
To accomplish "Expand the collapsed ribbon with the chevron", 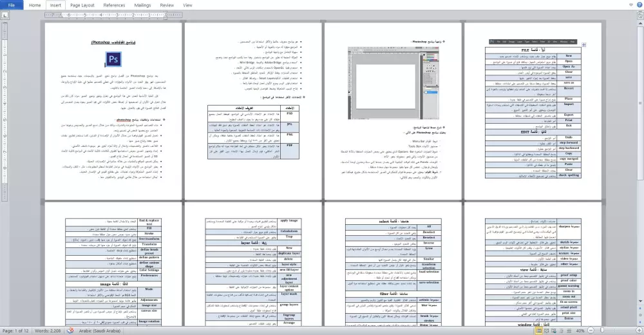I will pyautogui.click(x=631, y=5).
